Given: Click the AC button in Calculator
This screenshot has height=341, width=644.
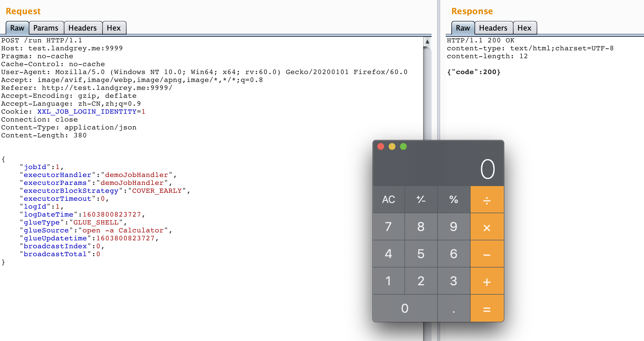Looking at the screenshot, I should (x=389, y=199).
